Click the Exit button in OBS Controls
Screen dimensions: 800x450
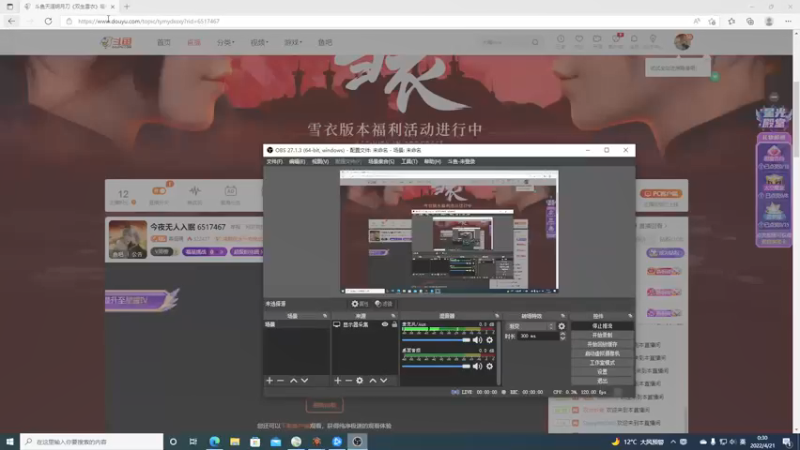tap(602, 381)
